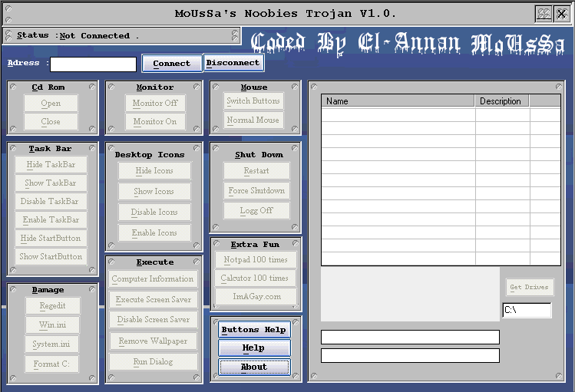Click the Adress input field
The image size is (575, 392).
point(93,64)
